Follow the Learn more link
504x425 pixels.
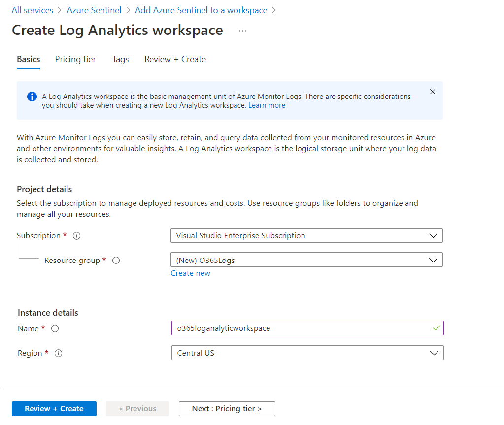click(267, 105)
